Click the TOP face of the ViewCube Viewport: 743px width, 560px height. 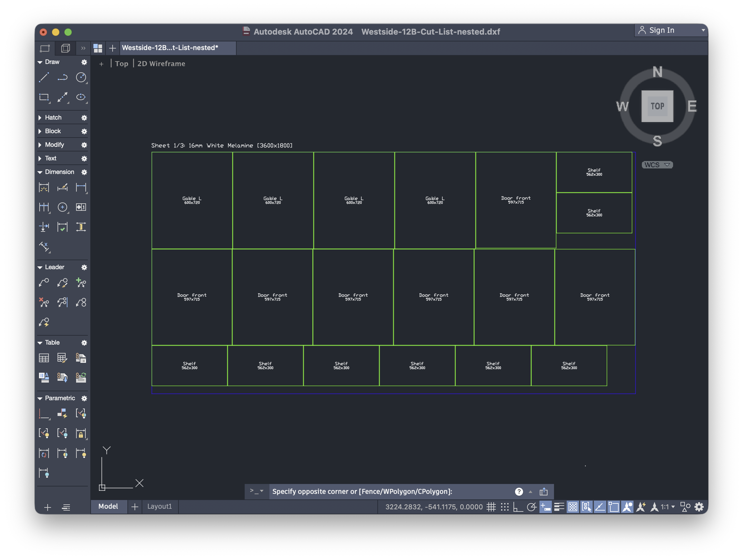(x=657, y=106)
